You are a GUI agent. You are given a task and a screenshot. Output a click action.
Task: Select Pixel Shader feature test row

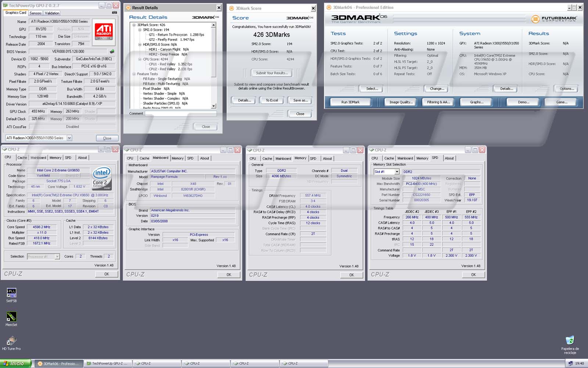click(x=156, y=89)
